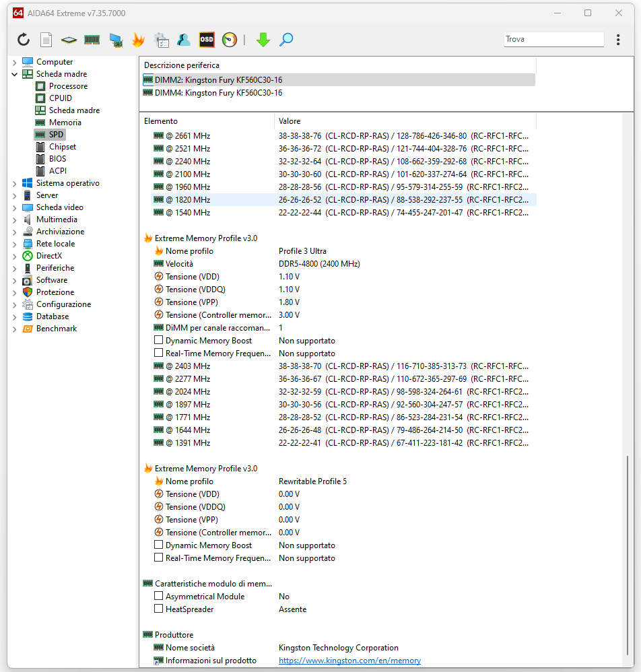Select Processore in the tree

point(68,86)
